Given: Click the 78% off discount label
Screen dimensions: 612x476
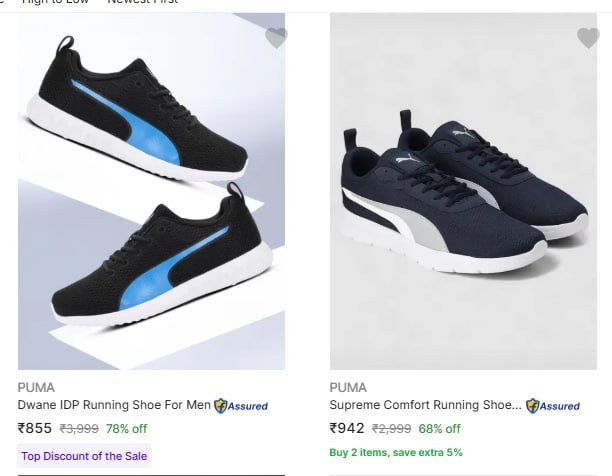Looking at the screenshot, I should [x=126, y=429].
